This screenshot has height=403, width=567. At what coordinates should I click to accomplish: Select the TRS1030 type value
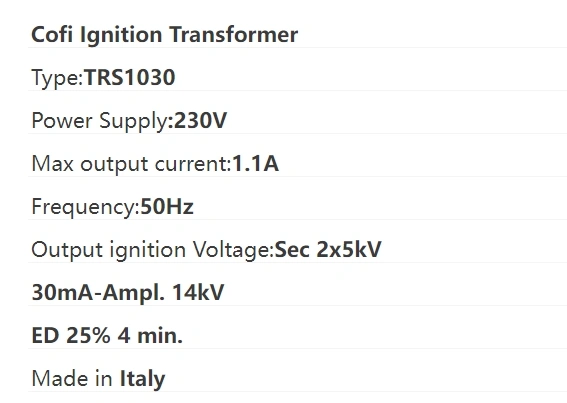click(130, 77)
